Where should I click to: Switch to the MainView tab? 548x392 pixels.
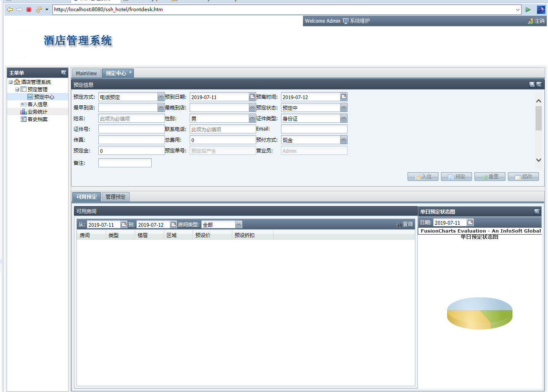(86, 74)
